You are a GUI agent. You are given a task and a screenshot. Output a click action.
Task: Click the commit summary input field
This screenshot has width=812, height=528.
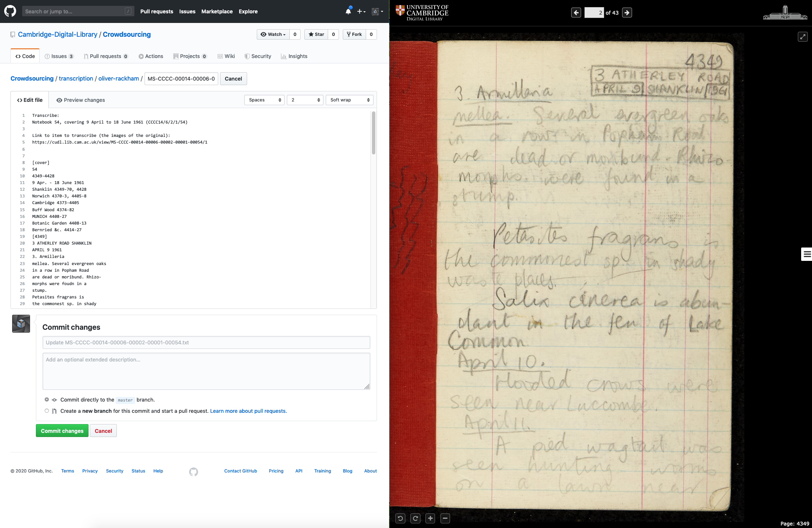(206, 342)
